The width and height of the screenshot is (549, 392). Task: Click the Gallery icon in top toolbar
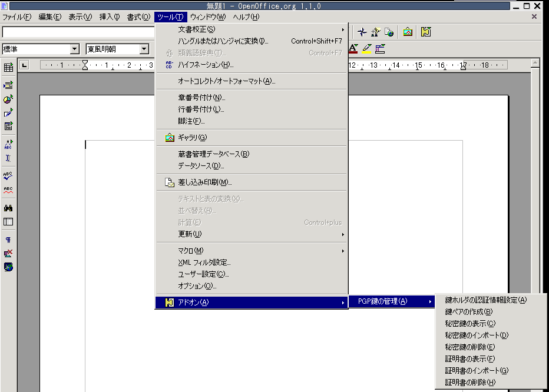(x=408, y=32)
